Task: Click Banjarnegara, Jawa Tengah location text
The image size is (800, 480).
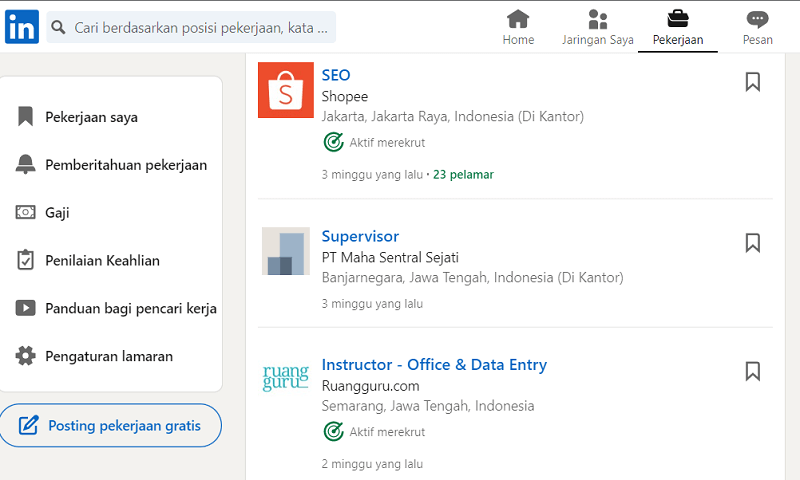Action: (472, 278)
